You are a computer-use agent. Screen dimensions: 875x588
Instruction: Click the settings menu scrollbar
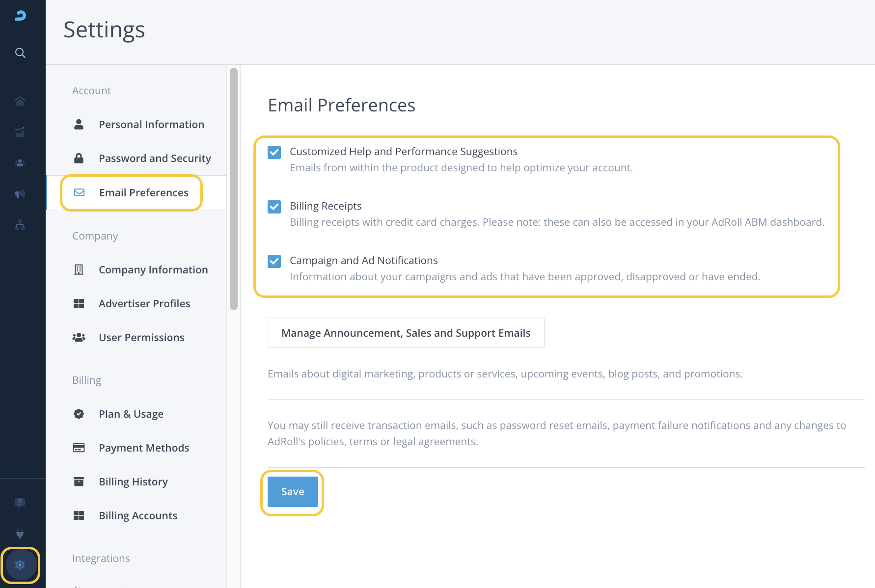[x=234, y=189]
